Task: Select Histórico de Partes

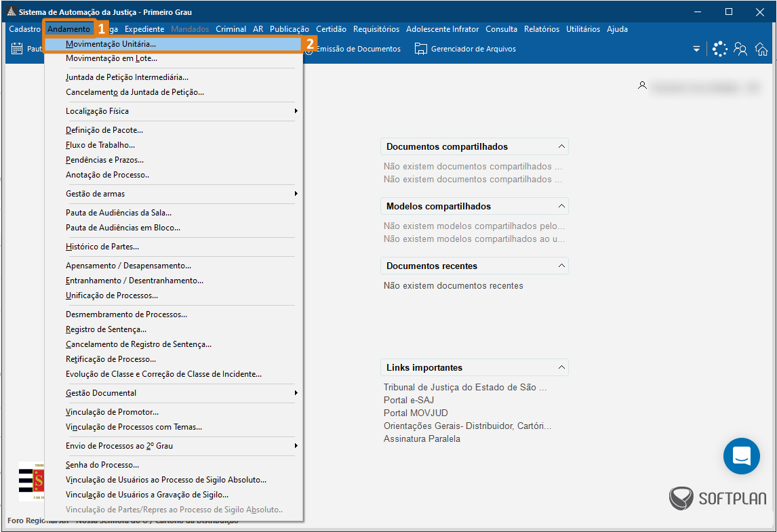Action: [174, 247]
